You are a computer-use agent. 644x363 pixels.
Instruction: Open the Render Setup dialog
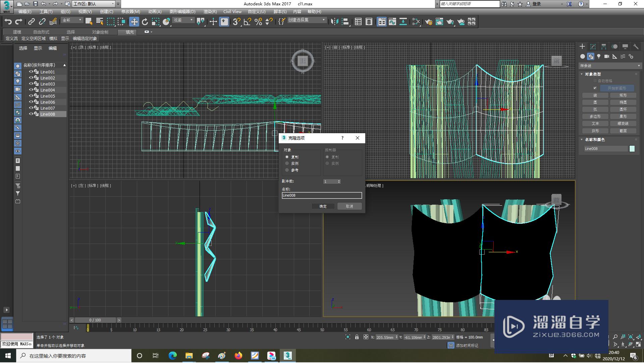click(x=429, y=22)
